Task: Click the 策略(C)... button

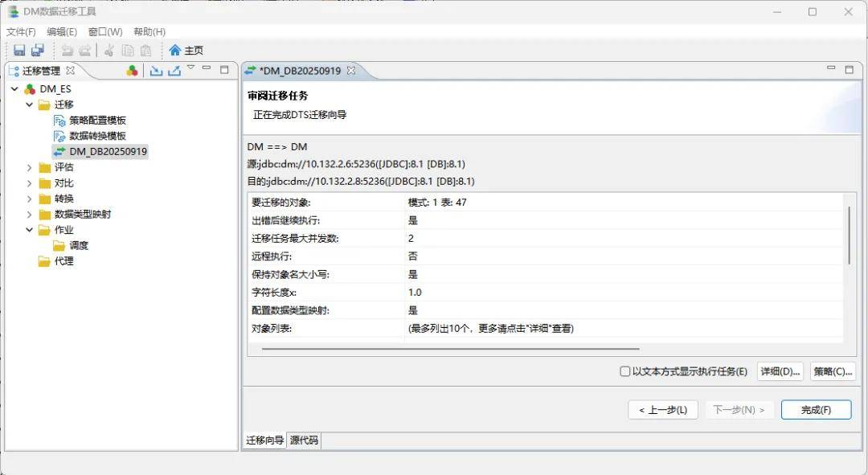Action: pos(833,371)
